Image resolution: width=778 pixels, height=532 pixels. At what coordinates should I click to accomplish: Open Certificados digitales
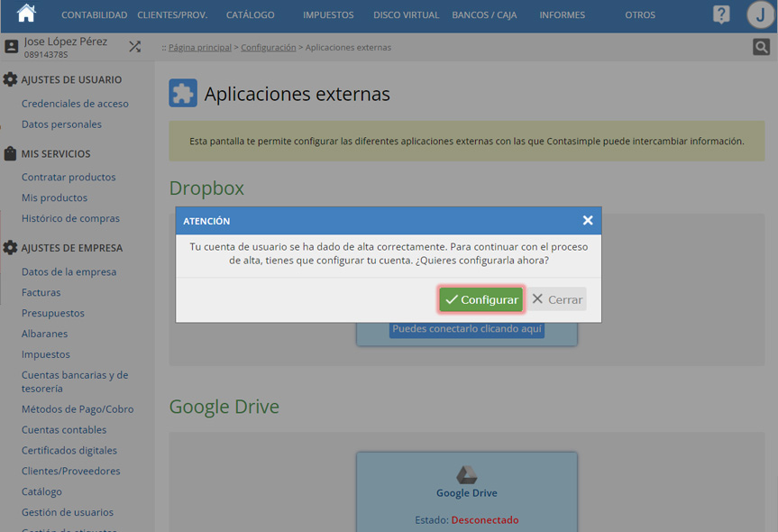(x=69, y=451)
